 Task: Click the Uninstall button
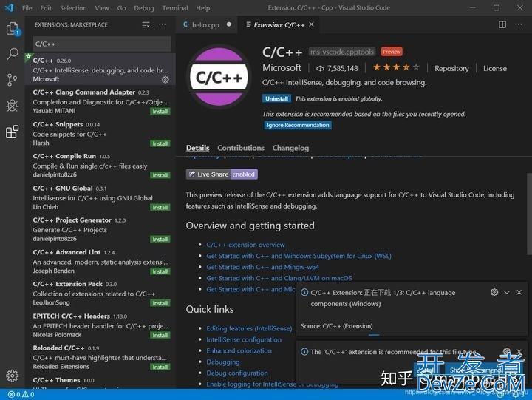click(276, 98)
